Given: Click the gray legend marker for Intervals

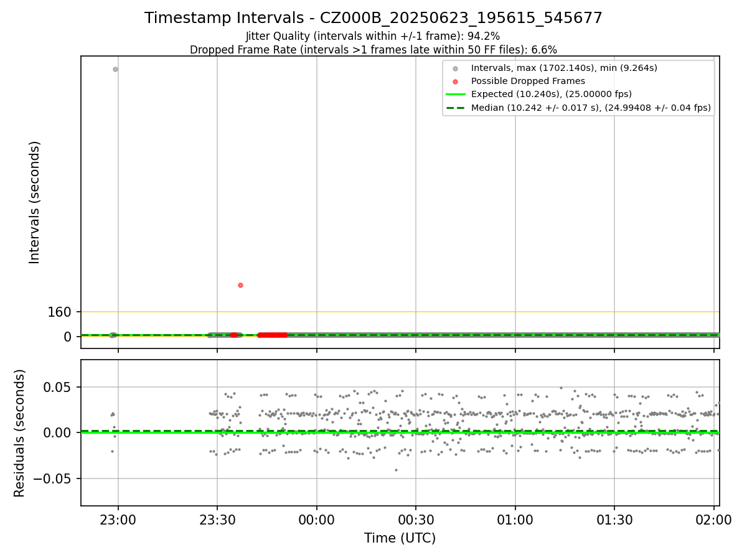Looking at the screenshot, I should click(456, 68).
